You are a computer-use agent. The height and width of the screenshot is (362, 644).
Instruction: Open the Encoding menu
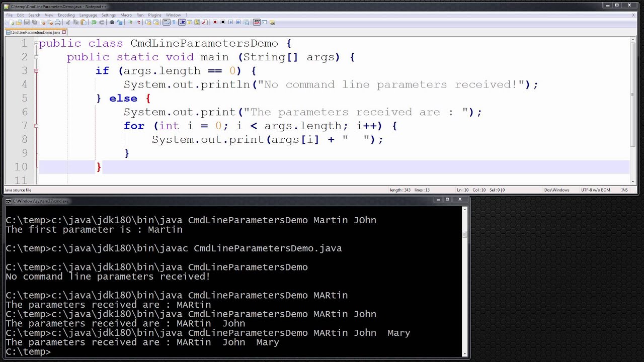66,15
